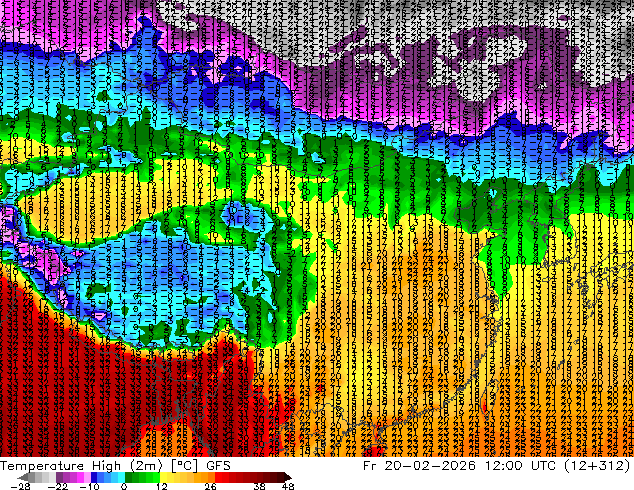Pick the bright red swatch above 26
The height and width of the screenshot is (490, 634).
[218, 477]
